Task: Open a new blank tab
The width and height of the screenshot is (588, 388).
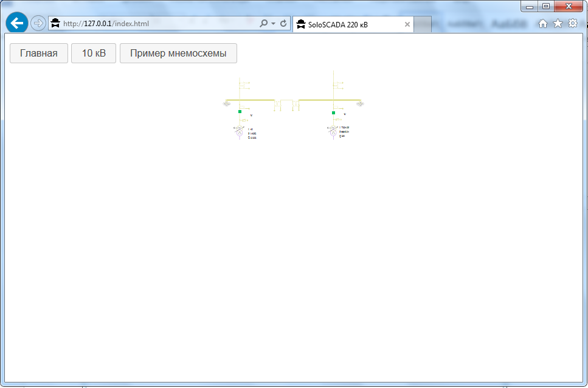Action: (423, 24)
